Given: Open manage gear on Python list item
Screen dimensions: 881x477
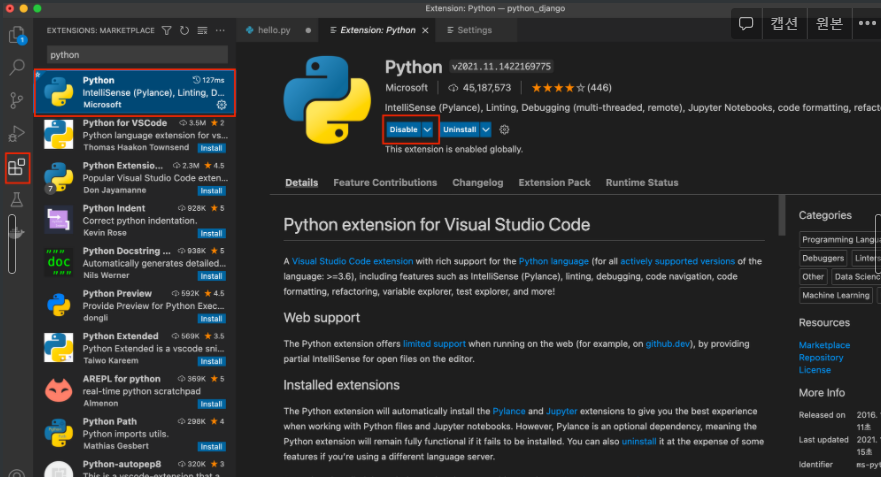Looking at the screenshot, I should [x=221, y=105].
